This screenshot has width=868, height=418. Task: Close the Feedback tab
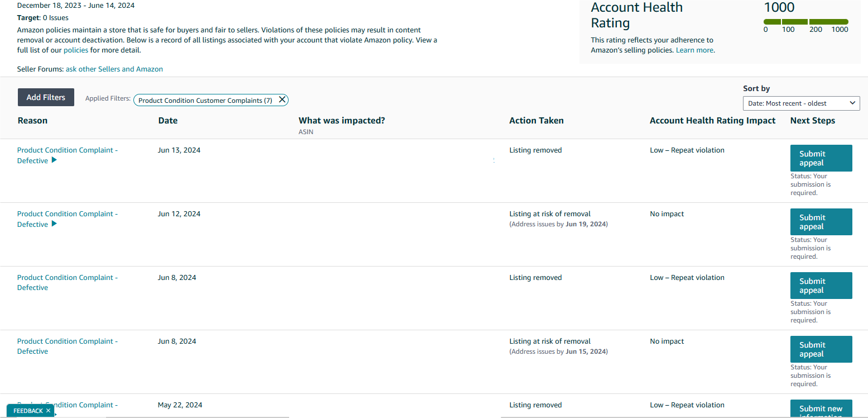pyautogui.click(x=49, y=411)
